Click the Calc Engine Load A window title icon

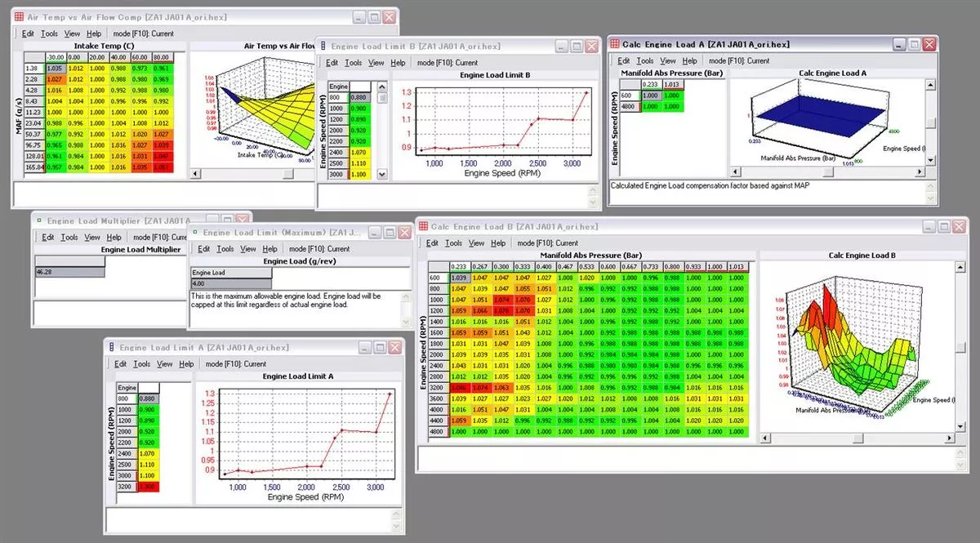click(614, 44)
